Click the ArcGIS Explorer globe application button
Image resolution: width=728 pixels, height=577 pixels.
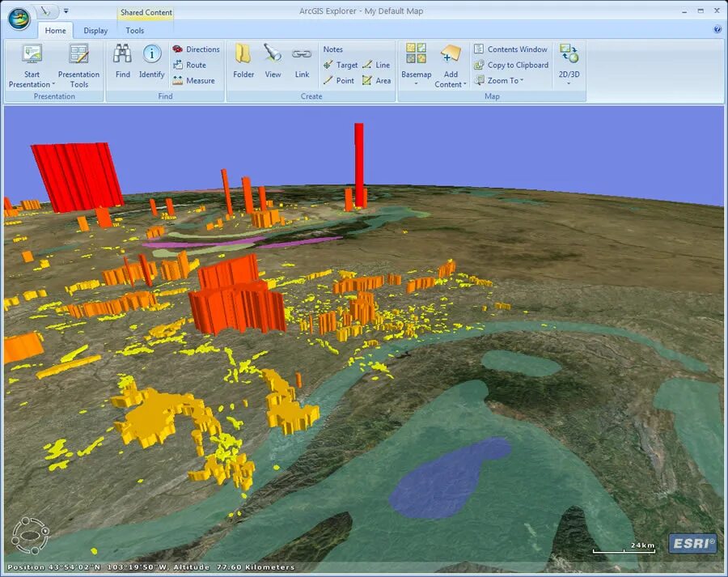point(19,19)
